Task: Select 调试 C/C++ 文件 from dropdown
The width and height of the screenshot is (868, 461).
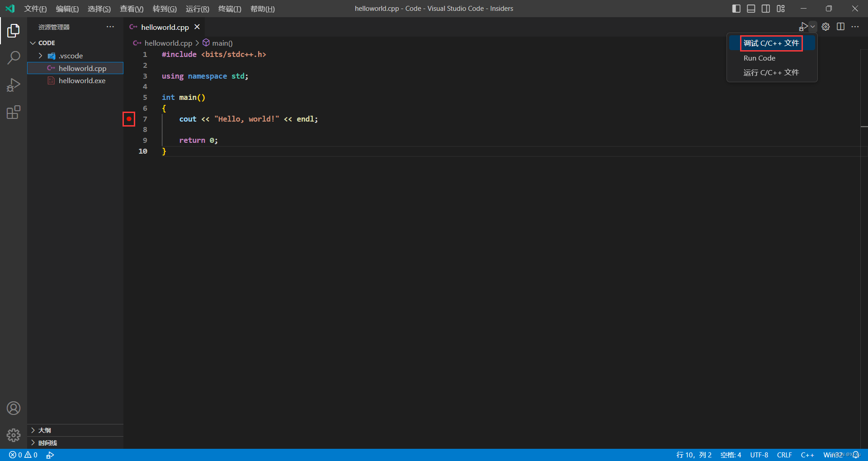Action: pos(771,43)
